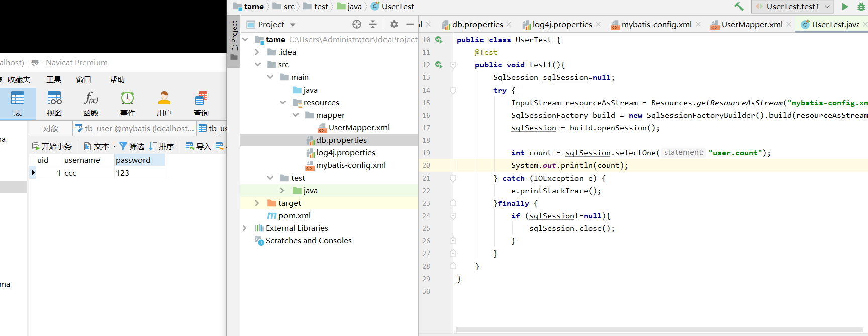Select password cell 123
The image size is (868, 336).
[x=139, y=173]
